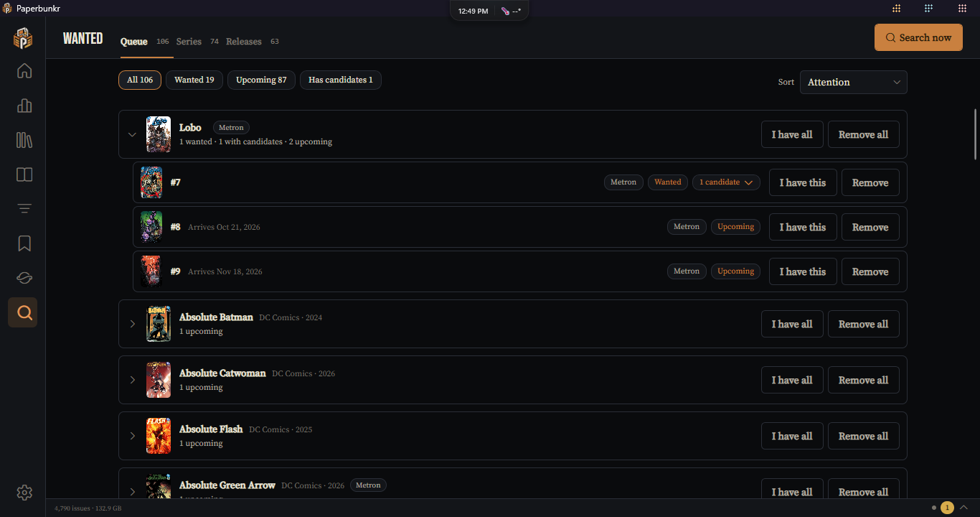Click the Absolute Catwoman cover thumbnail
Image resolution: width=980 pixels, height=517 pixels.
[x=159, y=380]
